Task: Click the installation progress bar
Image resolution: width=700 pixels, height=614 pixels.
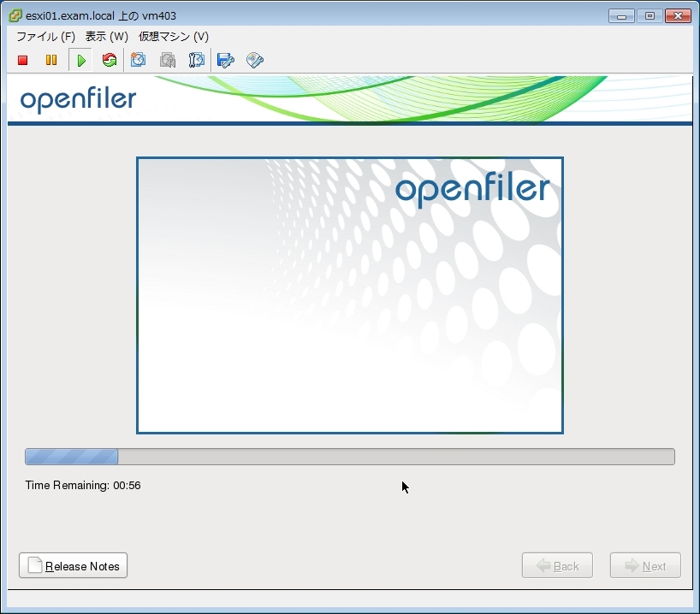Action: 350,457
